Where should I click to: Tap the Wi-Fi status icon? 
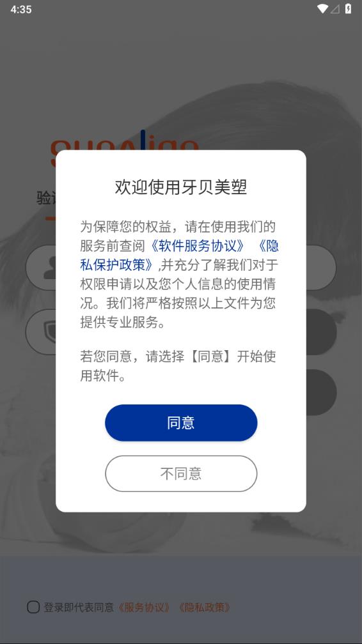pyautogui.click(x=322, y=9)
